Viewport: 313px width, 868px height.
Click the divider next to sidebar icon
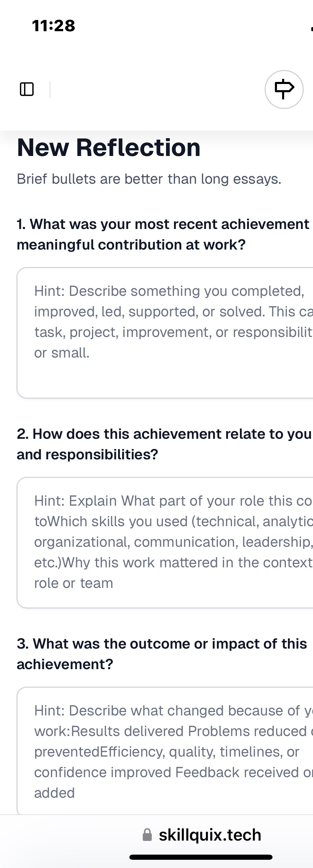point(50,89)
